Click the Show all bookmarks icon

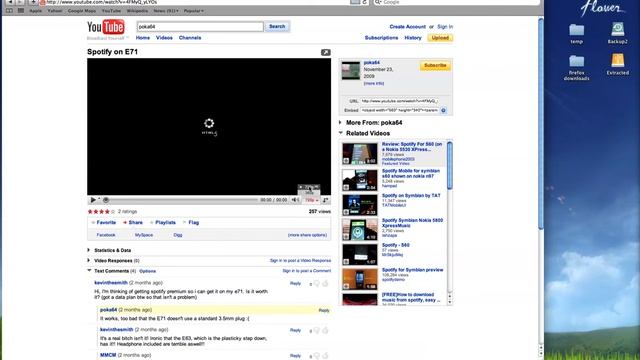pyautogui.click(x=9, y=11)
